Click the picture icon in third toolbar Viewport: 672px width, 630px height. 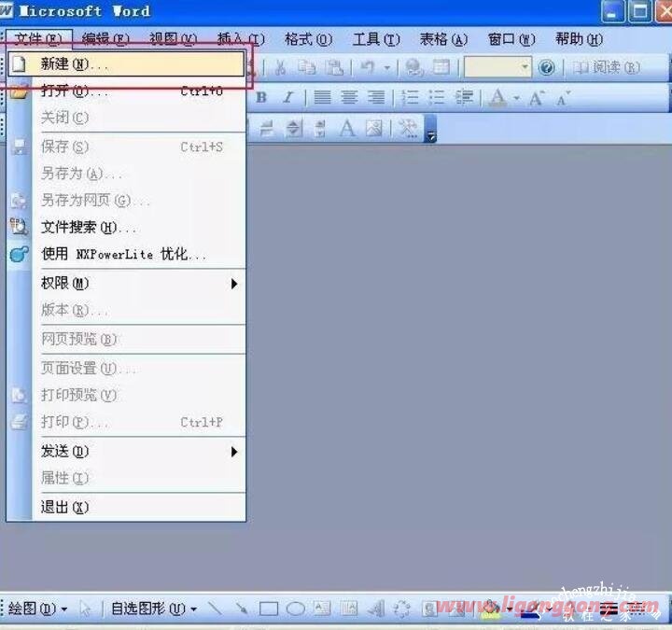click(x=373, y=128)
